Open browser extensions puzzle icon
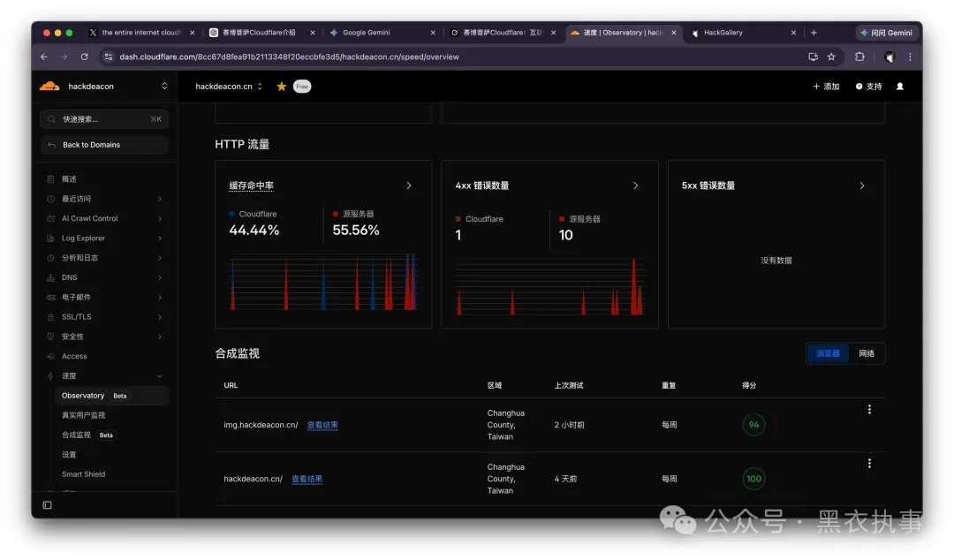The image size is (954, 560). [x=859, y=57]
